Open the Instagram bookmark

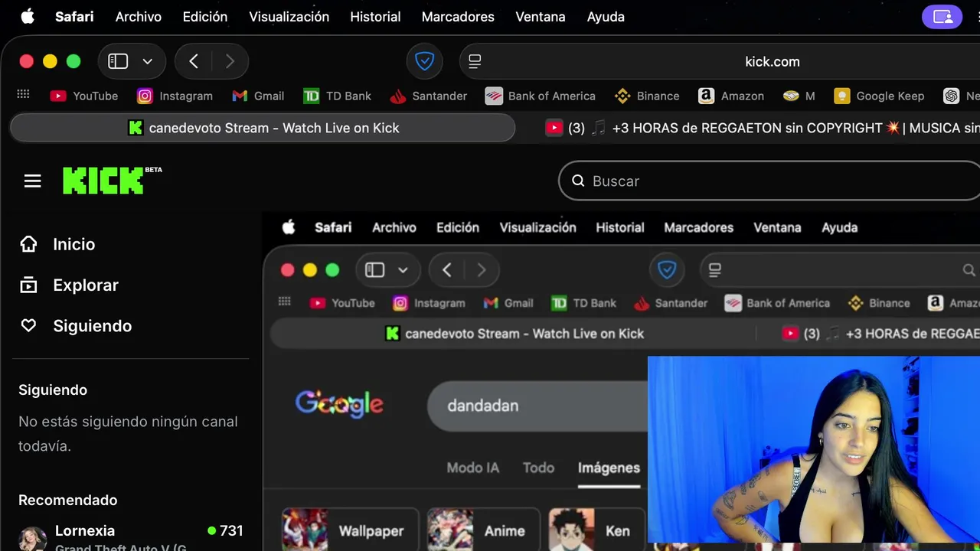[175, 96]
